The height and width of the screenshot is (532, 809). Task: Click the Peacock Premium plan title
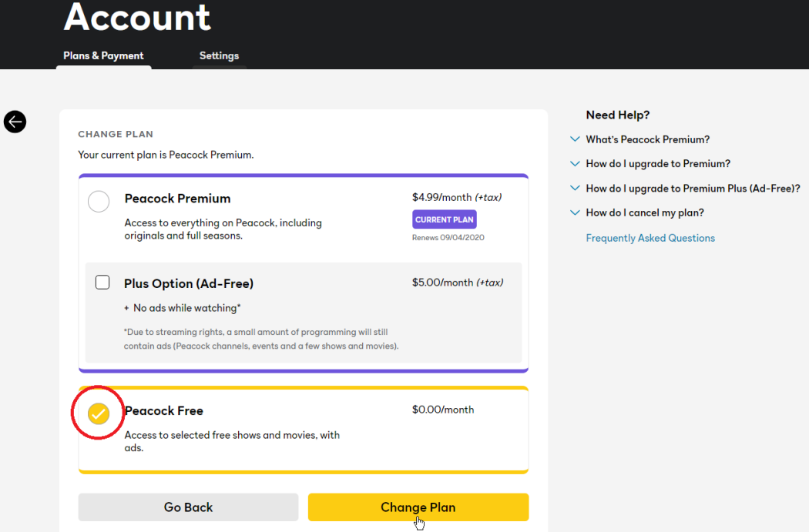177,199
